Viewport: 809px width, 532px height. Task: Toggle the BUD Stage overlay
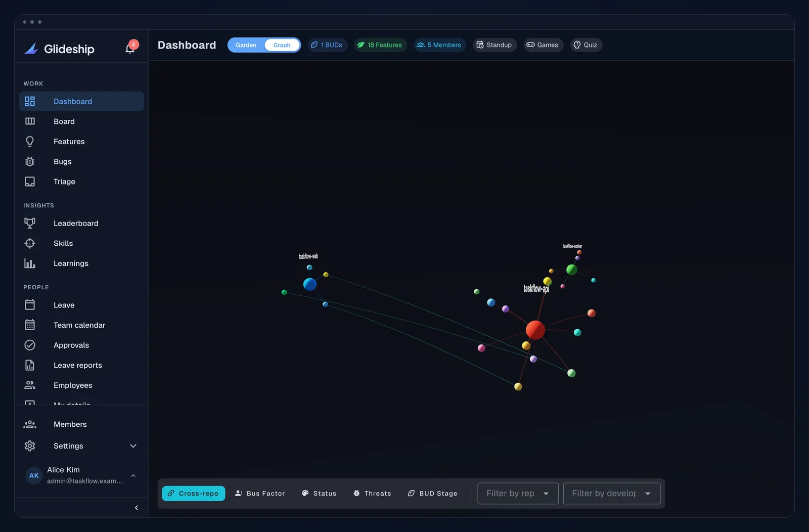pyautogui.click(x=433, y=494)
